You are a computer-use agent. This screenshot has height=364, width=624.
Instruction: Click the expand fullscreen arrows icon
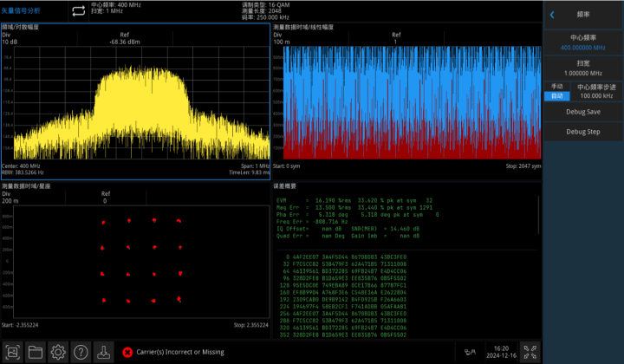527,352
